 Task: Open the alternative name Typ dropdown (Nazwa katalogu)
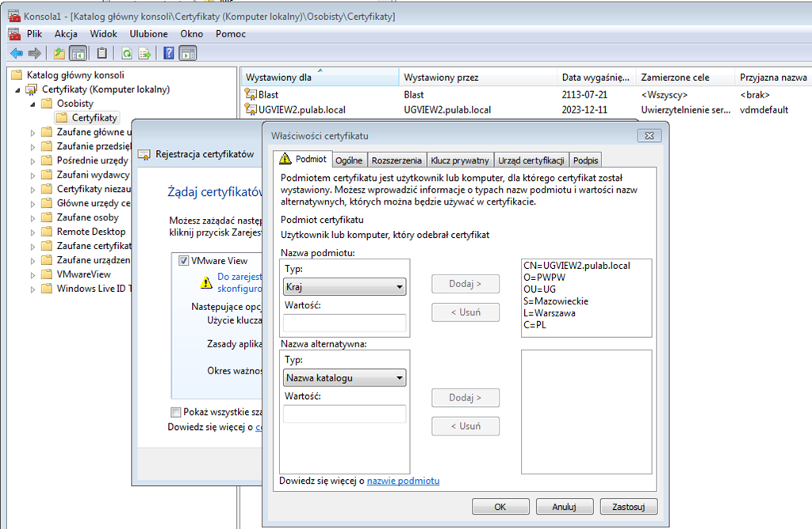tap(344, 378)
